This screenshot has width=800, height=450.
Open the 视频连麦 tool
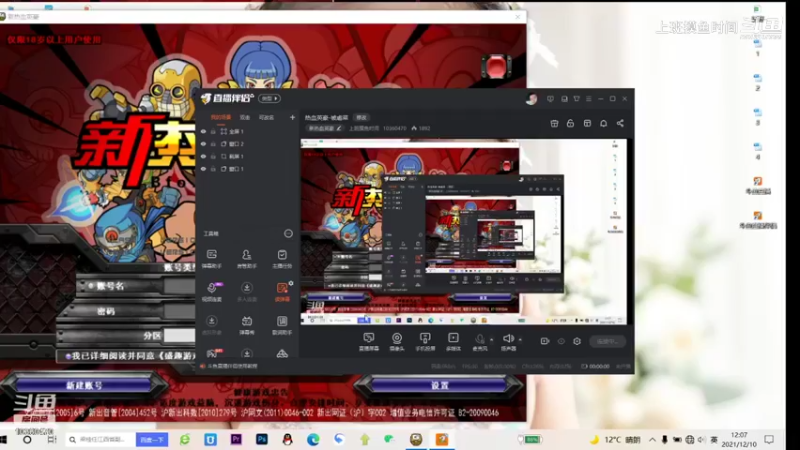212,291
